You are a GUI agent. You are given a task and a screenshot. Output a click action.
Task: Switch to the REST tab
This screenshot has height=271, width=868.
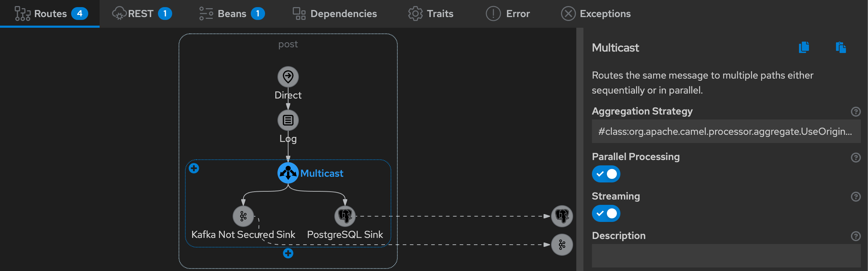click(142, 14)
